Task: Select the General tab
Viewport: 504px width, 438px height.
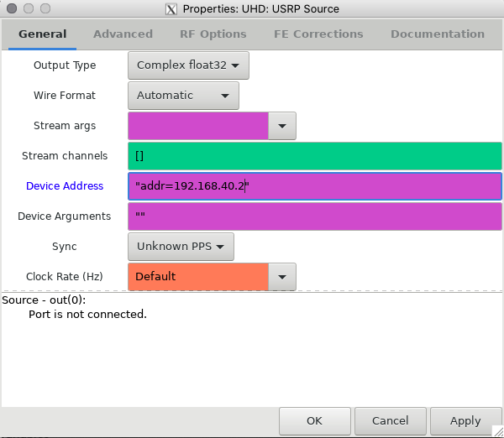Action: [x=43, y=34]
